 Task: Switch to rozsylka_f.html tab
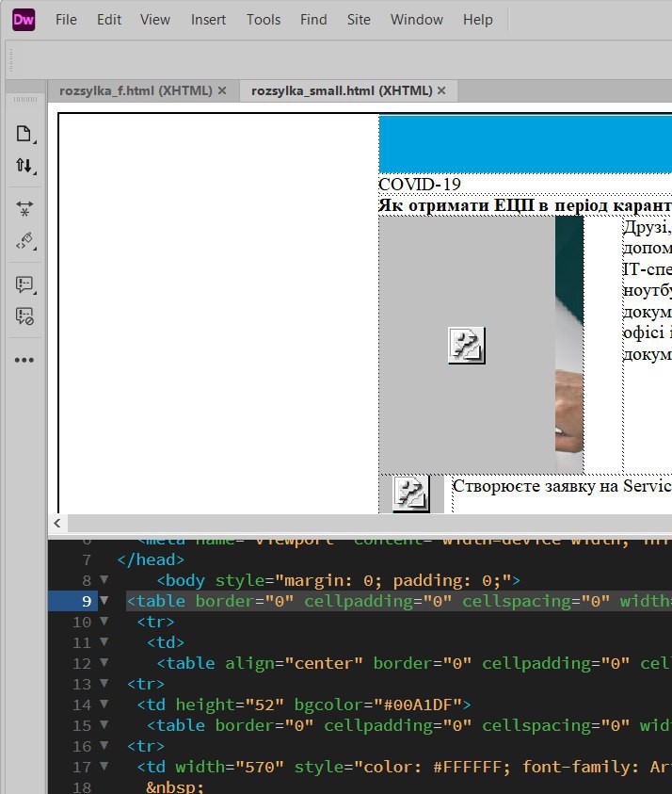136,90
